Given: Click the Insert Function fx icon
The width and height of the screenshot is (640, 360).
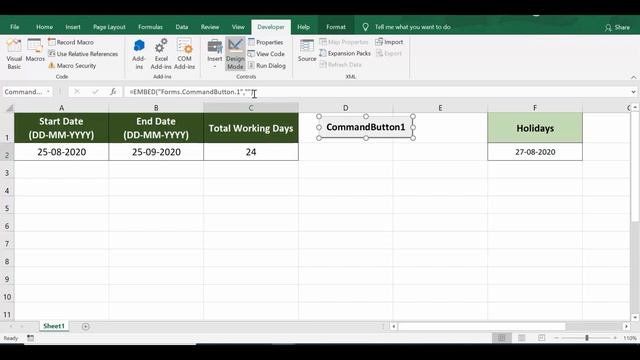Looking at the screenshot, I should click(x=113, y=92).
